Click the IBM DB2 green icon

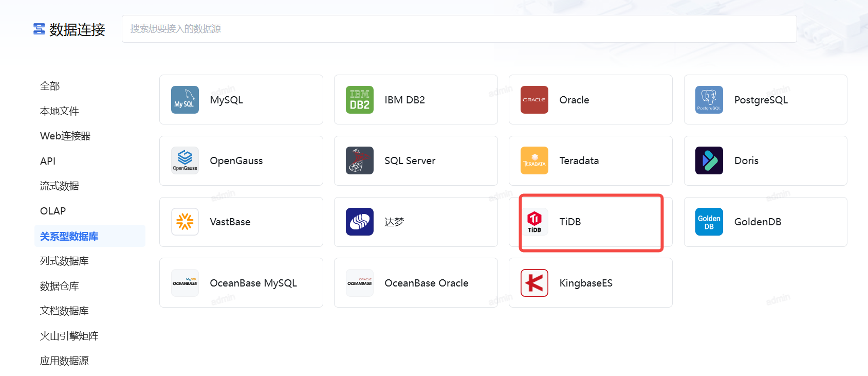360,100
